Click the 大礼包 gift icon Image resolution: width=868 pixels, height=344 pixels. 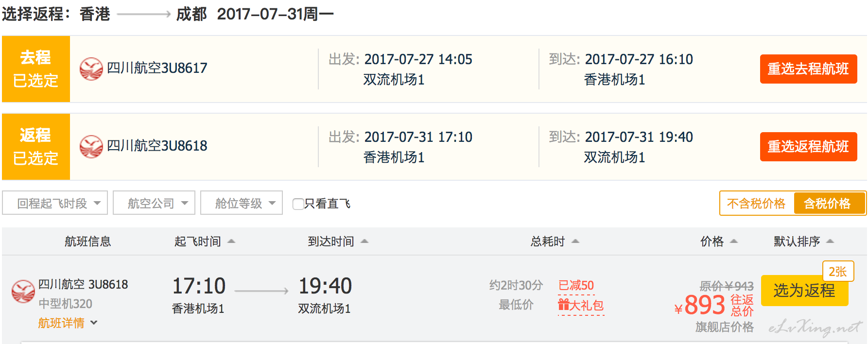[563, 305]
